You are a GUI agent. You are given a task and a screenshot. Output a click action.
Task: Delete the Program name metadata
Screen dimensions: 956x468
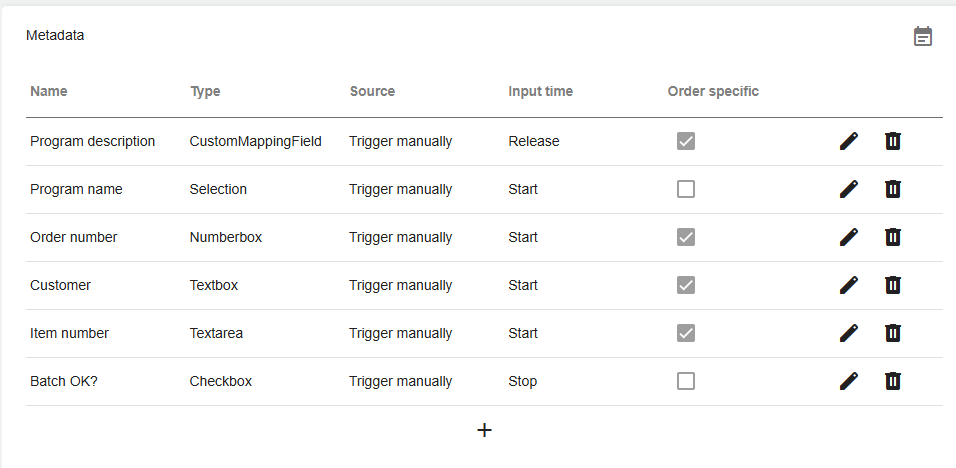[893, 189]
